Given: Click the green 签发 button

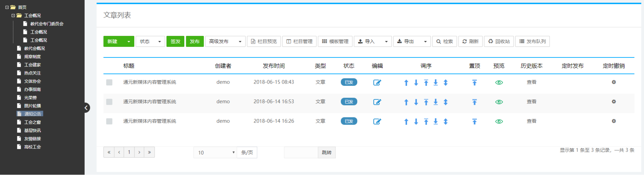Looking at the screenshot, I should click(175, 41).
